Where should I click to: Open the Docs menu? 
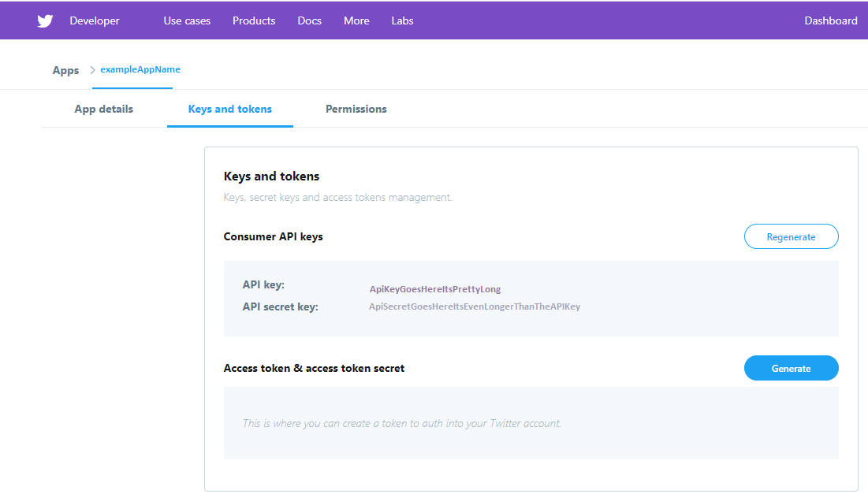310,21
